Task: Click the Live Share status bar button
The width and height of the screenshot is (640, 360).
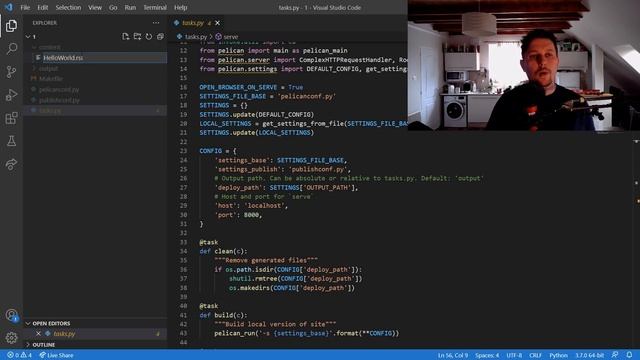Action: tap(56, 355)
